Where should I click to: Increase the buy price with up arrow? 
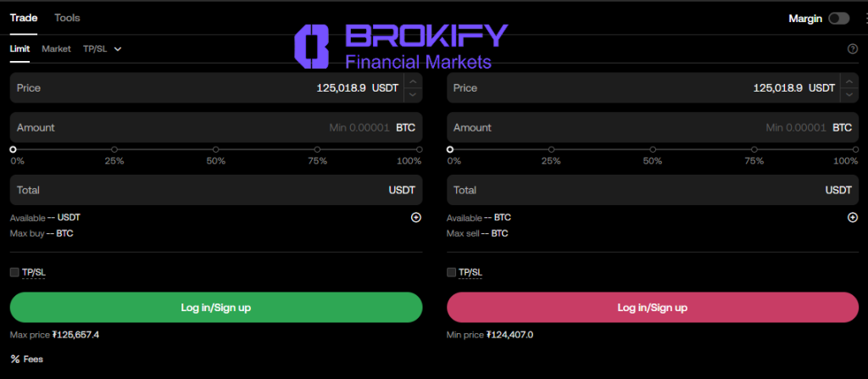(412, 81)
